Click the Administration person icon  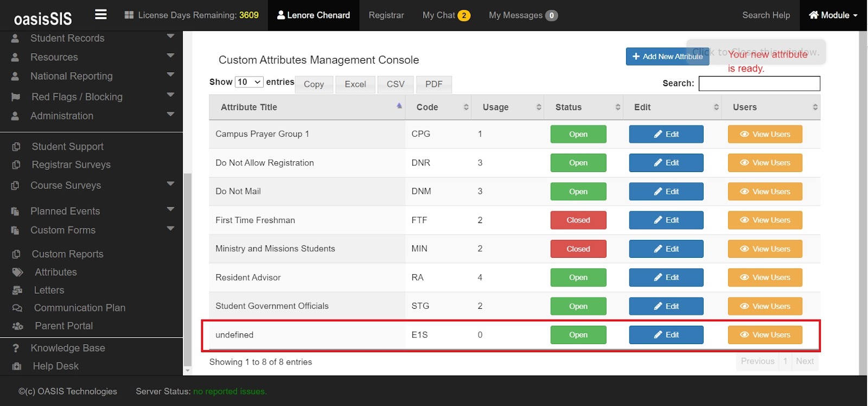pyautogui.click(x=15, y=116)
